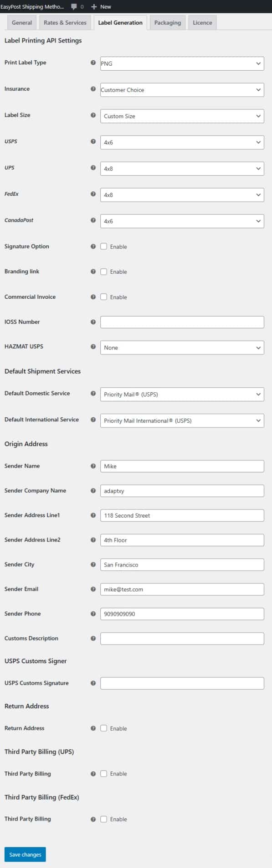Switch to the Packaging tab
The height and width of the screenshot is (868, 272).
(167, 22)
